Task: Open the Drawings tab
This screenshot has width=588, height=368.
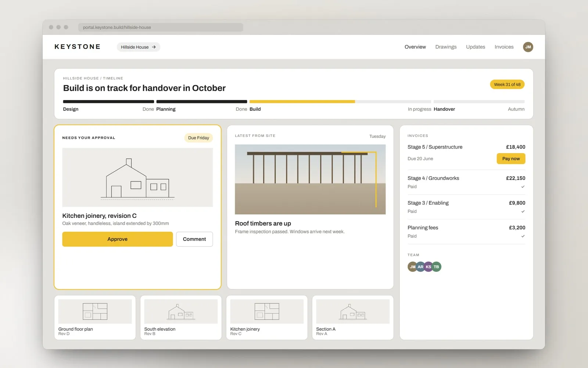Action: tap(446, 47)
